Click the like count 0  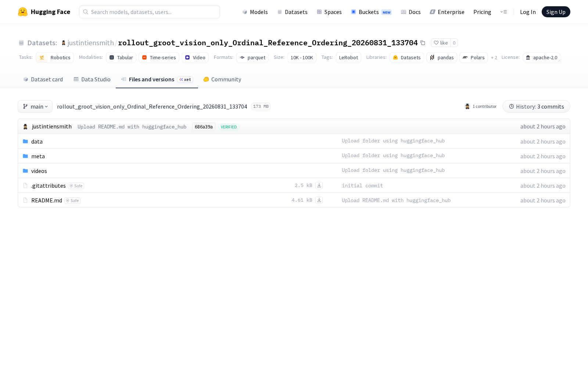click(454, 43)
